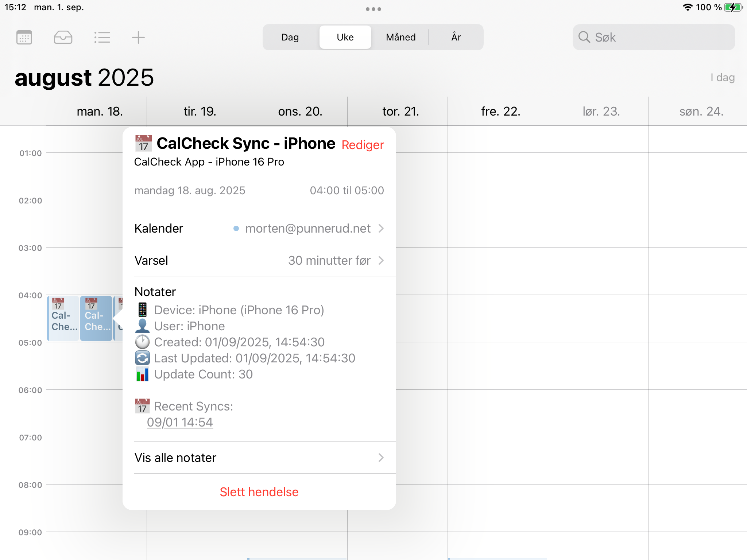747x560 pixels.
Task: Click the search magnifier icon
Action: [x=584, y=37]
